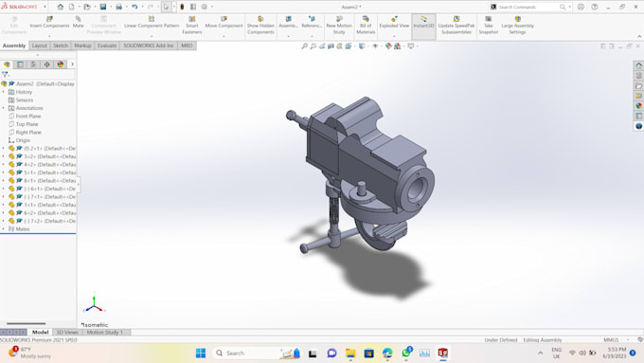Open Smart Fasteners tool
The width and height of the screenshot is (644, 363).
tap(192, 25)
